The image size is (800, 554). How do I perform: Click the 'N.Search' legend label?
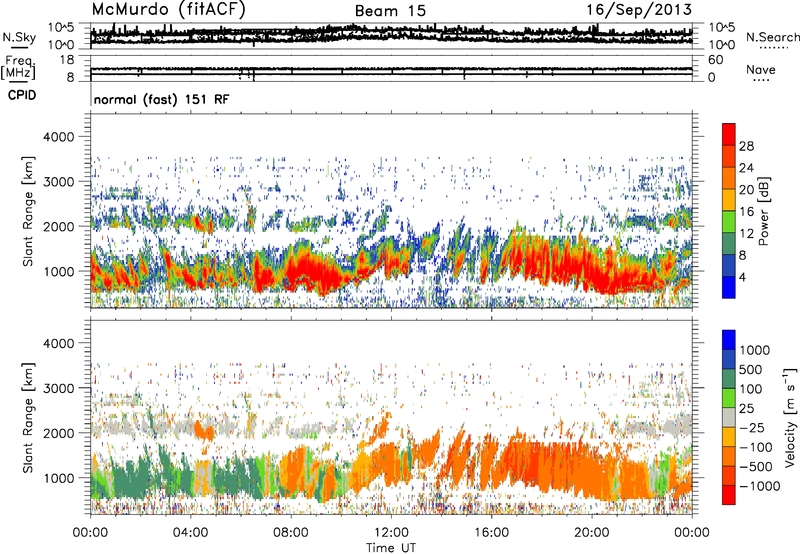pos(772,37)
